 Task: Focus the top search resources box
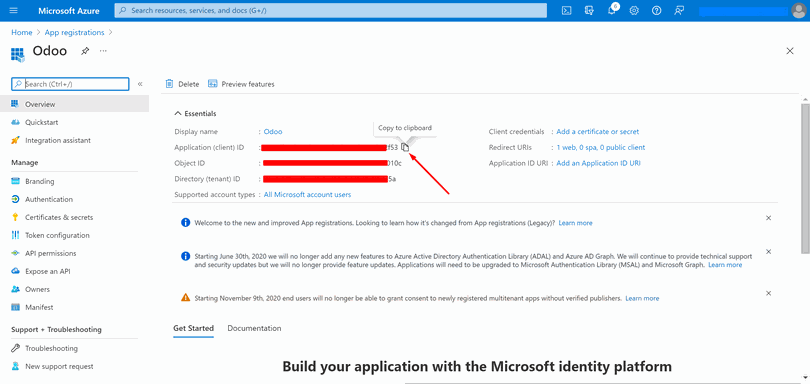click(331, 10)
